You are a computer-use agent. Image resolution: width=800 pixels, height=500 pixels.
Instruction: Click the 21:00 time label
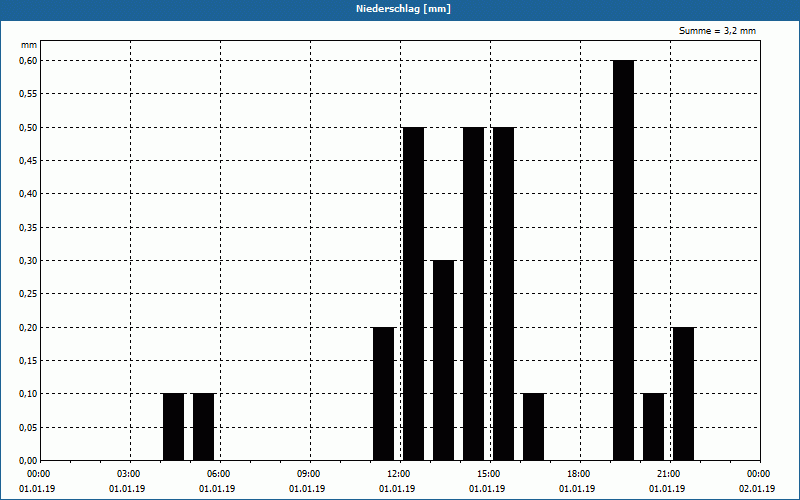[x=668, y=474]
